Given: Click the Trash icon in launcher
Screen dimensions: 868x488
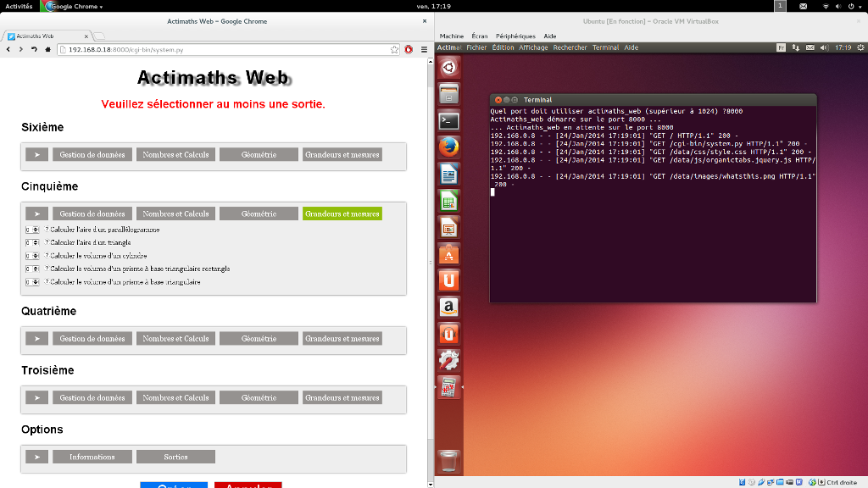Looking at the screenshot, I should [448, 462].
